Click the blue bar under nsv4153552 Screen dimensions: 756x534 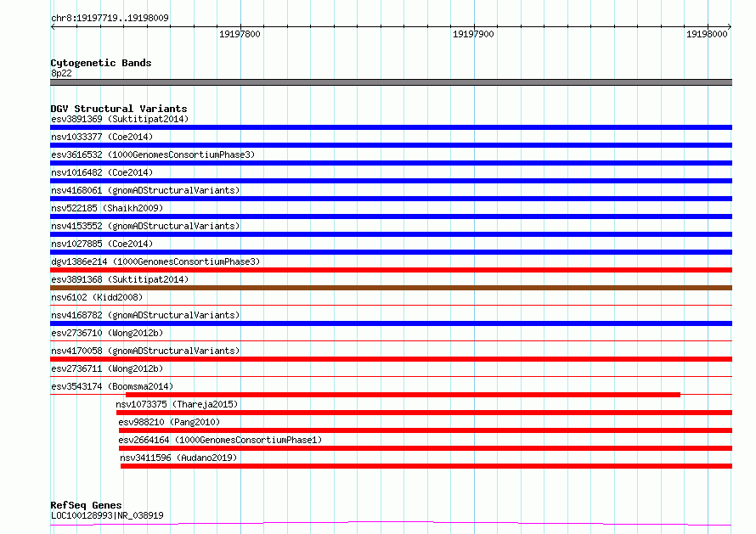pos(391,234)
